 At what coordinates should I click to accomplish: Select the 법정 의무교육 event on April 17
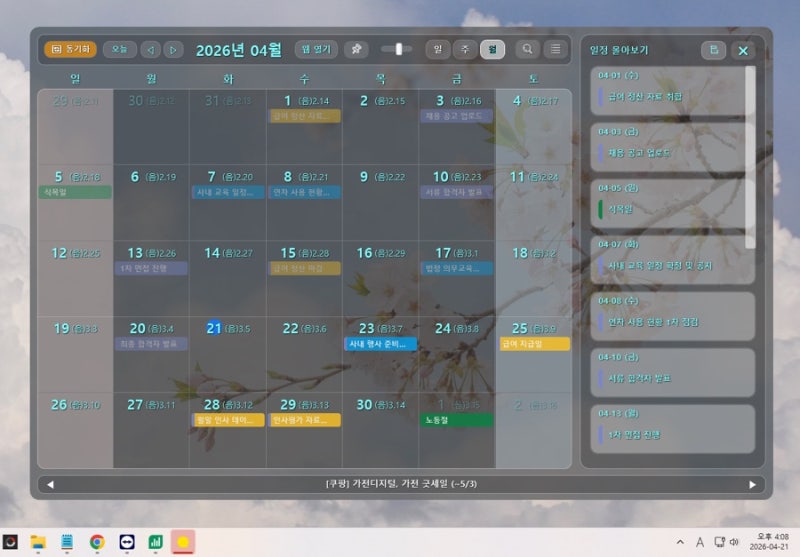click(457, 268)
